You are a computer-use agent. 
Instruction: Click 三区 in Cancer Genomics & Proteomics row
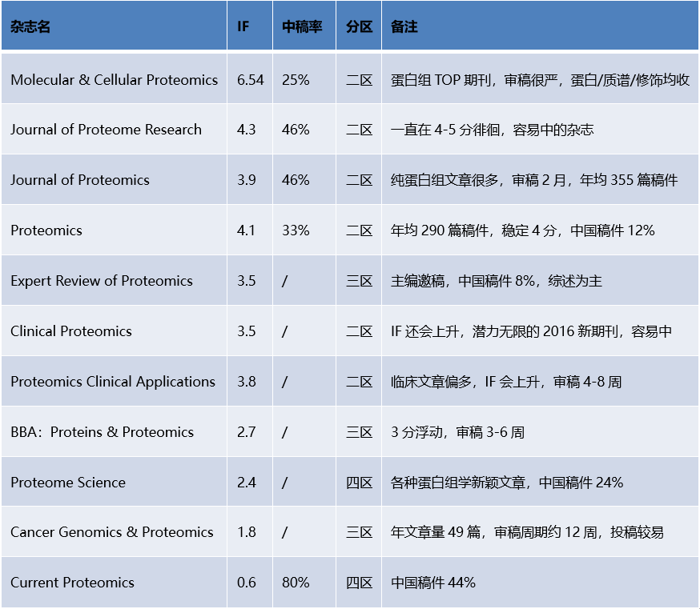point(360,532)
